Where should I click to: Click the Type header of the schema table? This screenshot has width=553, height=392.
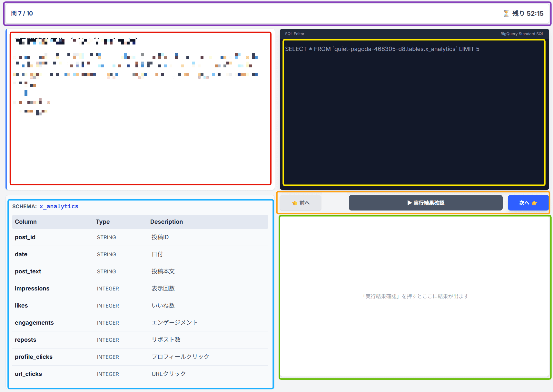pos(103,221)
